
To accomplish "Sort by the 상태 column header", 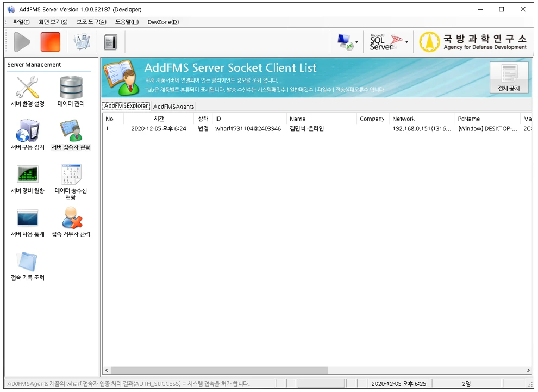I will tap(203, 119).
